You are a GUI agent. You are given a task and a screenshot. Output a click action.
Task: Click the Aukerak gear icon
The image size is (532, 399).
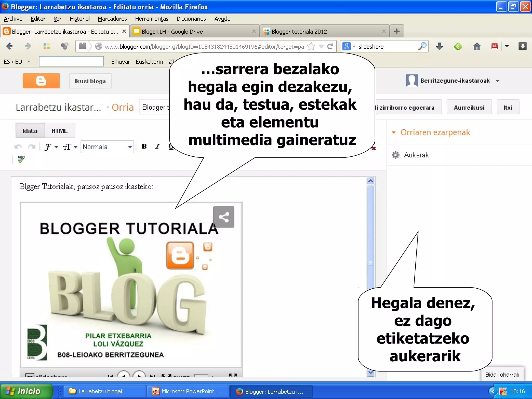[x=395, y=155]
